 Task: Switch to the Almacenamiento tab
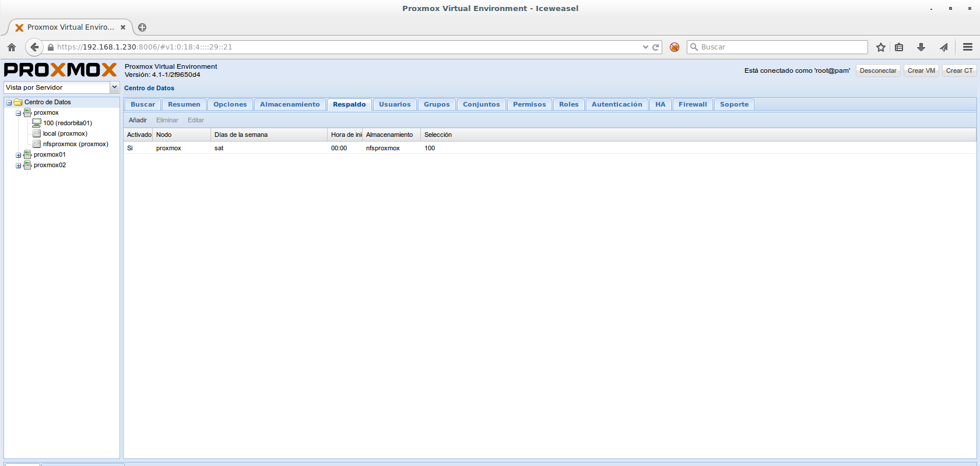(x=290, y=104)
